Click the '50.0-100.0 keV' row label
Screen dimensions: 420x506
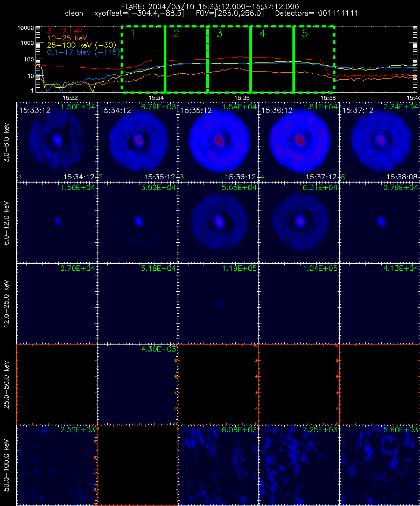tap(7, 465)
